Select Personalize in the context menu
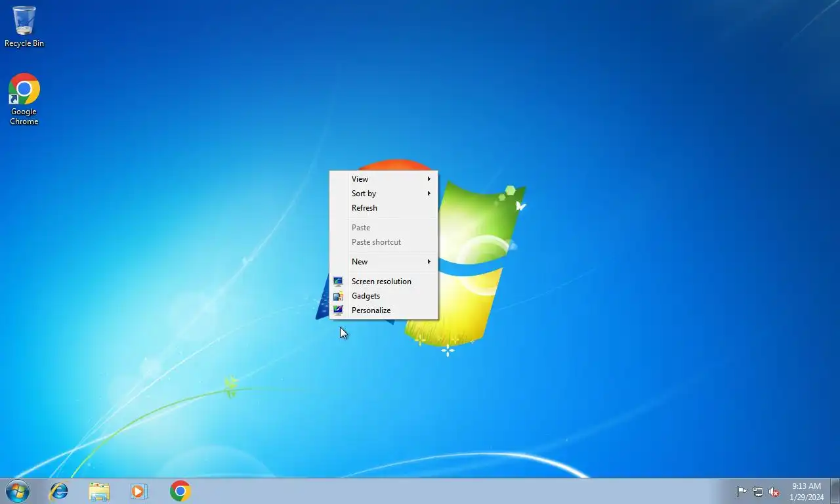Screen dimensions: 840x504 pos(384,310)
